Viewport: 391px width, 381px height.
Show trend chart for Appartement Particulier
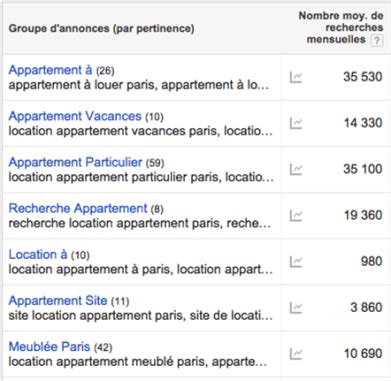296,169
